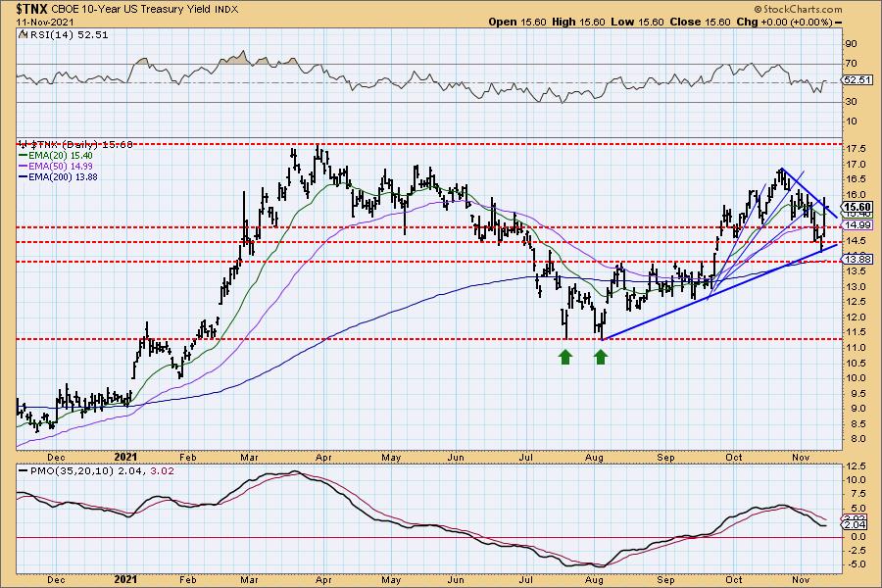Click the Dec label beneath the PMO panel
The width and height of the screenshot is (882, 588).
tap(56, 580)
